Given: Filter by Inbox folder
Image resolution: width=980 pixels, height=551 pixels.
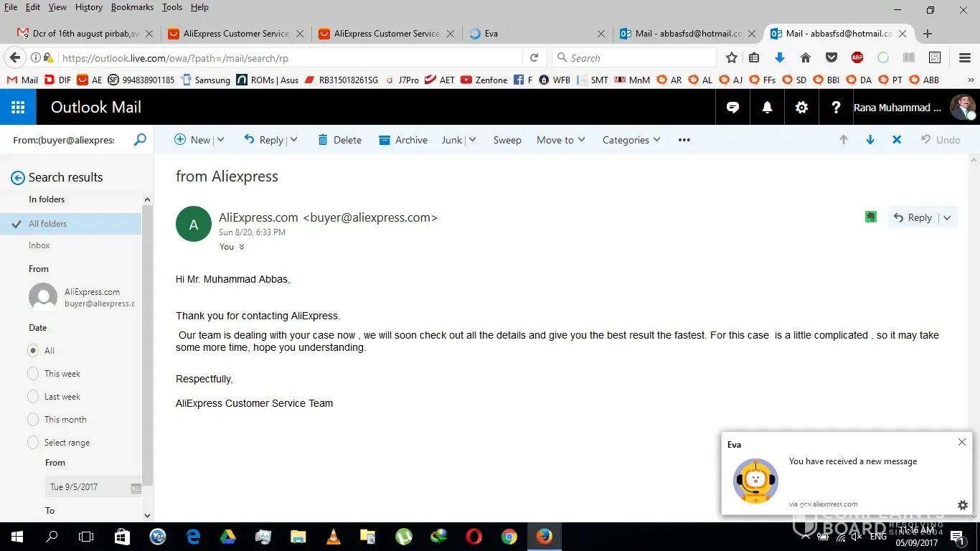Looking at the screenshot, I should (x=39, y=245).
